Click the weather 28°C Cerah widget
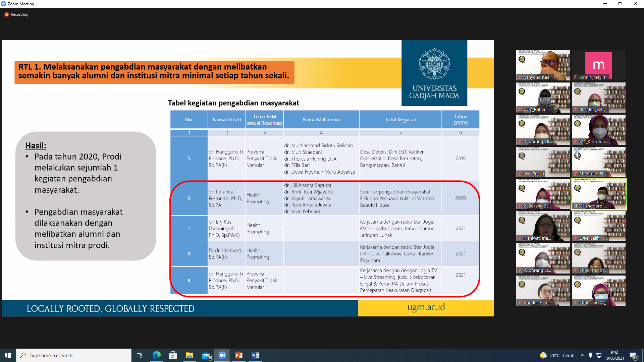Screen dimensions: 644x362 pos(557,355)
